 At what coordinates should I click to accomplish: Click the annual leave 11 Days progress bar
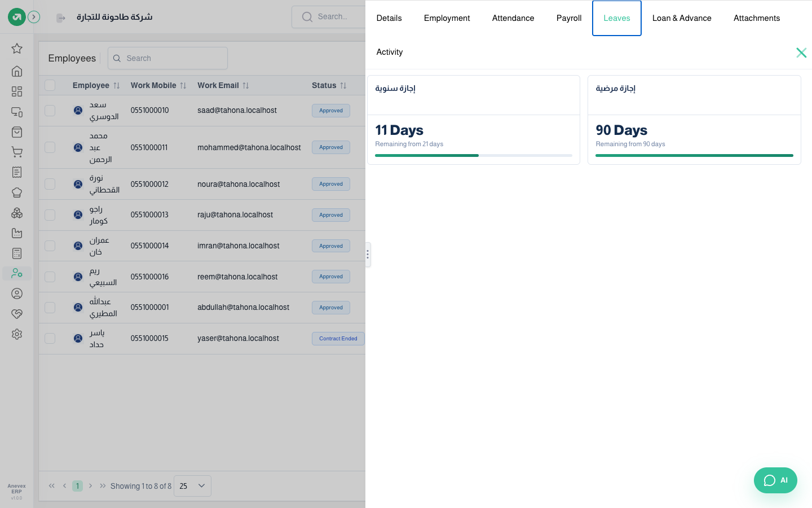coord(474,155)
